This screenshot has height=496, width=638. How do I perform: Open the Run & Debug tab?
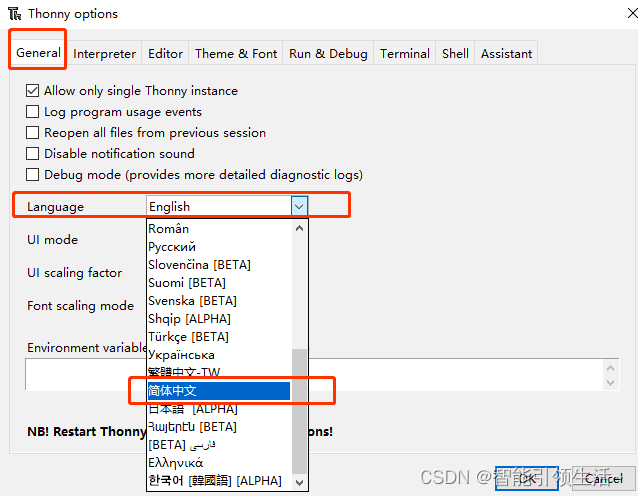pyautogui.click(x=328, y=53)
